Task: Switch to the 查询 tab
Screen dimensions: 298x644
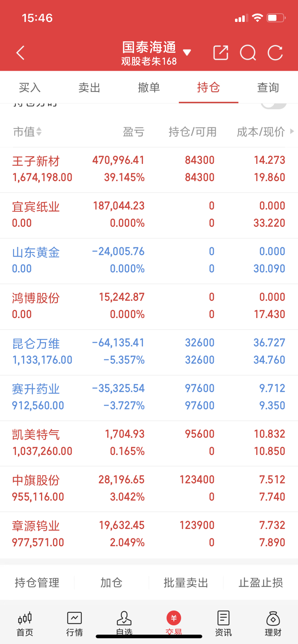Action: click(268, 87)
